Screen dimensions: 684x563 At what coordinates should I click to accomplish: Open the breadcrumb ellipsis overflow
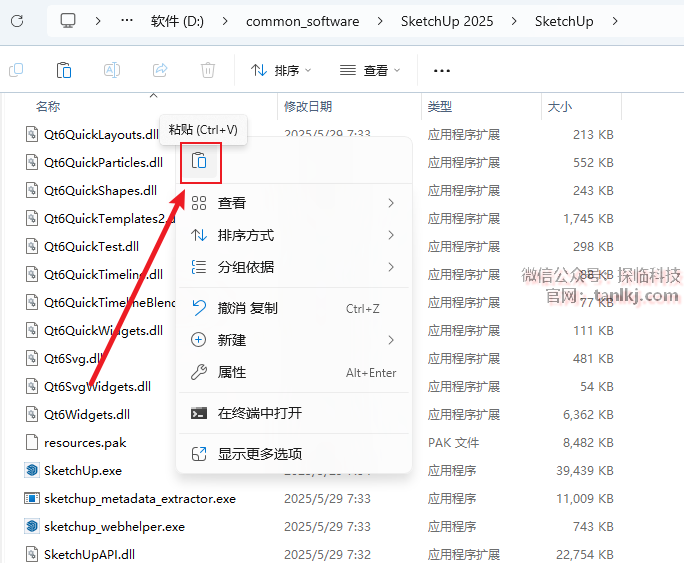127,20
